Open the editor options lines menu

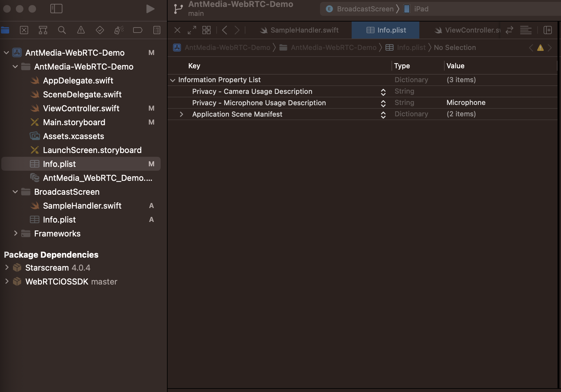526,30
